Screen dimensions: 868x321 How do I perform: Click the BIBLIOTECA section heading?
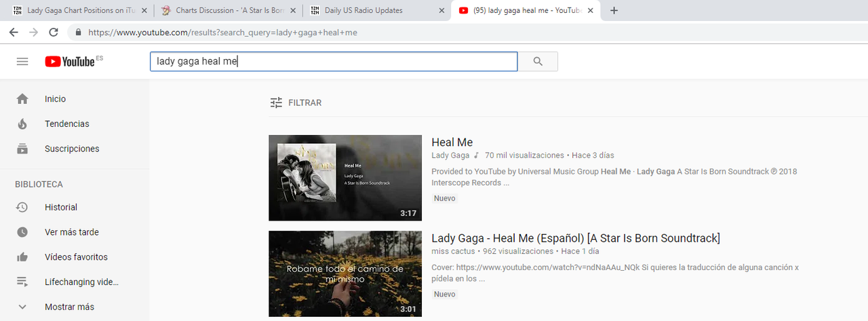pyautogui.click(x=39, y=185)
